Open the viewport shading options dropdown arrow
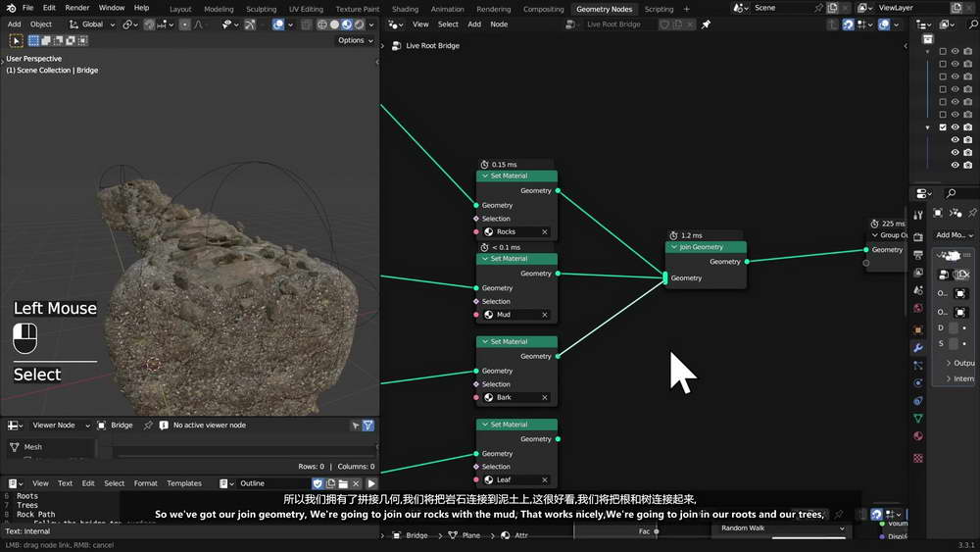This screenshot has height=552, width=980. [371, 25]
